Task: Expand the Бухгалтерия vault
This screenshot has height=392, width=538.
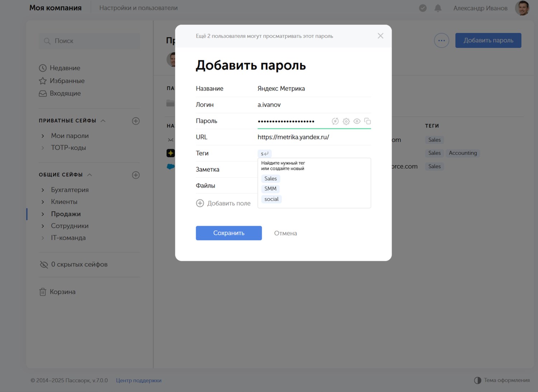Action: pos(43,190)
